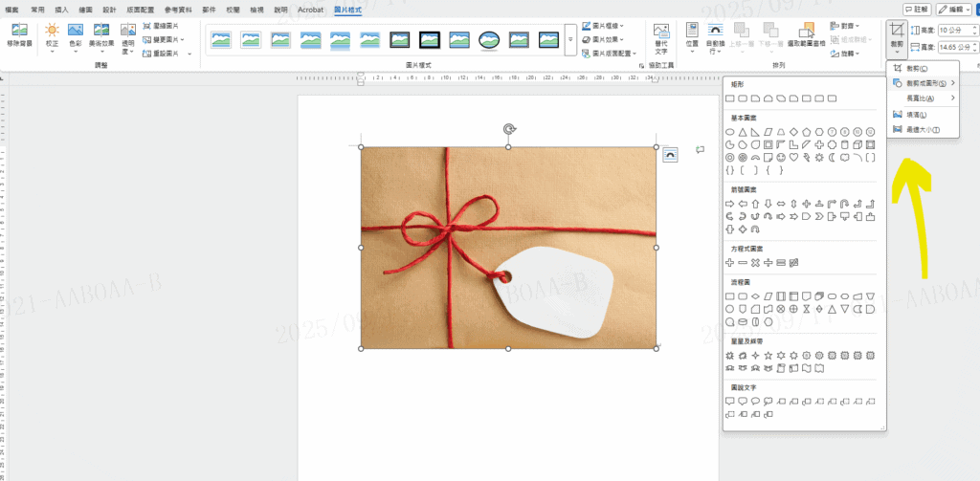Screen dimensions: 980x481
Task: Click the Comments (註解) button
Action: 915,9
